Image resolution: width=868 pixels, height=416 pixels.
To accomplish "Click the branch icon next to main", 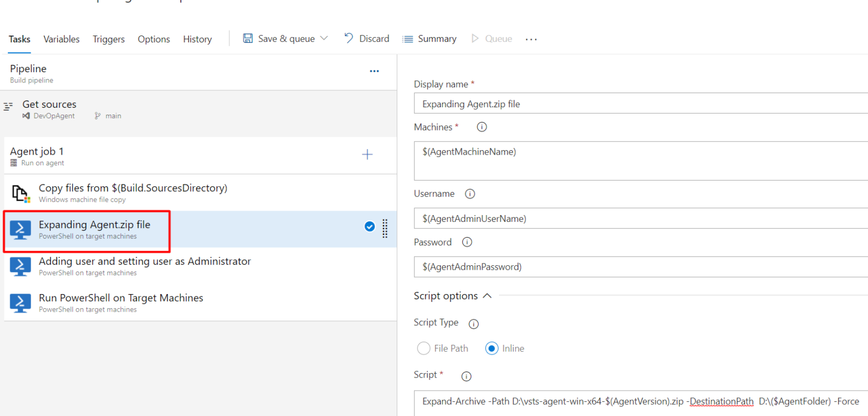I will click(97, 116).
